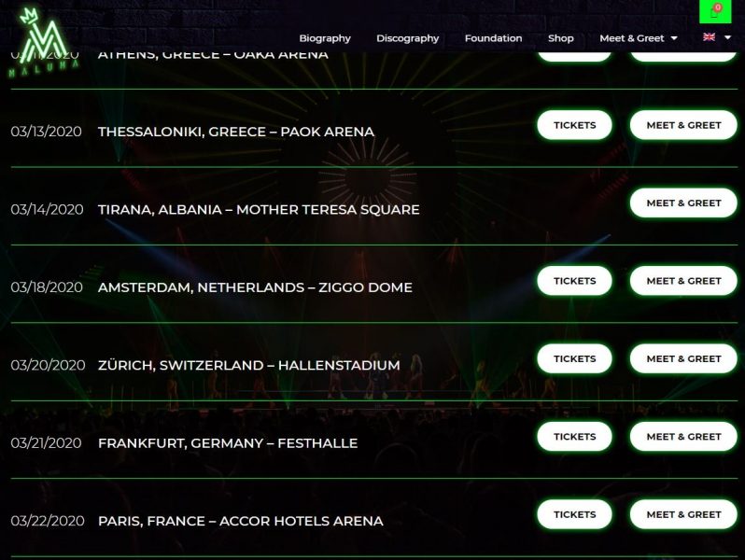This screenshot has height=560, width=745.
Task: Go to the Discography menu item
Action: pyautogui.click(x=408, y=38)
